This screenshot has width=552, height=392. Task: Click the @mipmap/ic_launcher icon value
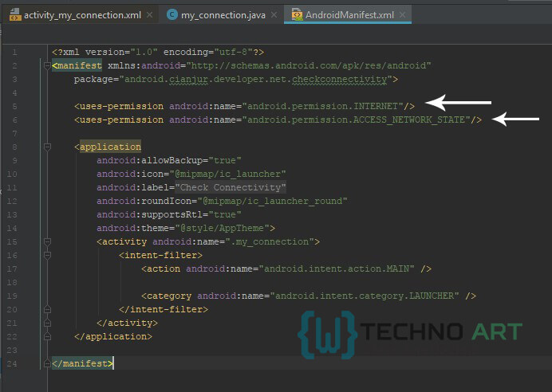(x=227, y=174)
